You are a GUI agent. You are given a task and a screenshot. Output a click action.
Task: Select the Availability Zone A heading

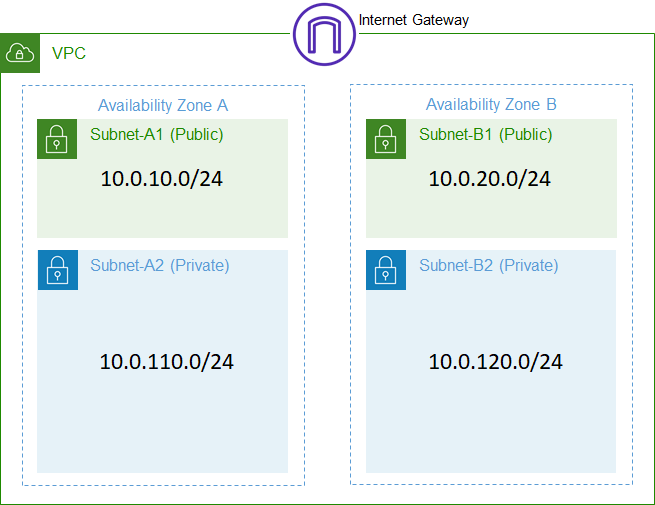coord(163,105)
